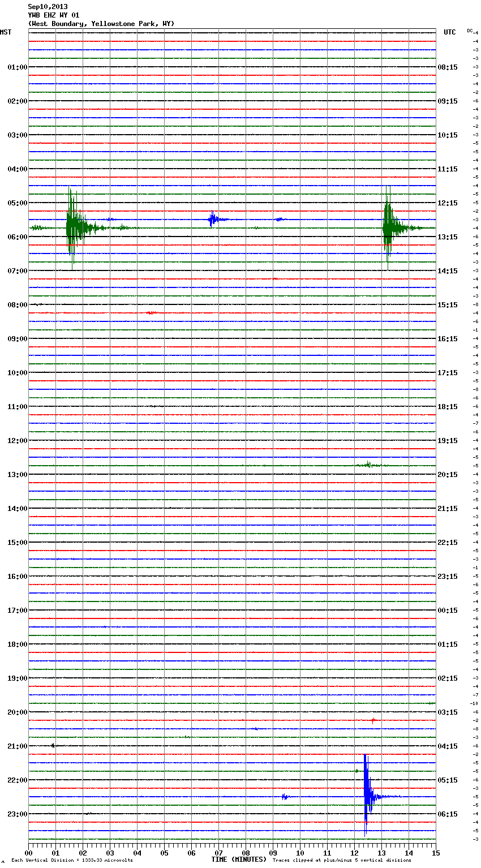Click the small green event in the 12:00 hour

370,465
